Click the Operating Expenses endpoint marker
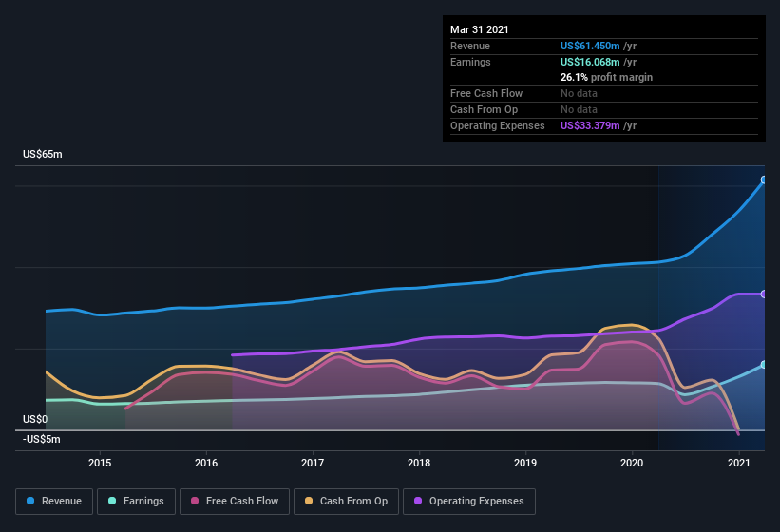 click(x=764, y=294)
